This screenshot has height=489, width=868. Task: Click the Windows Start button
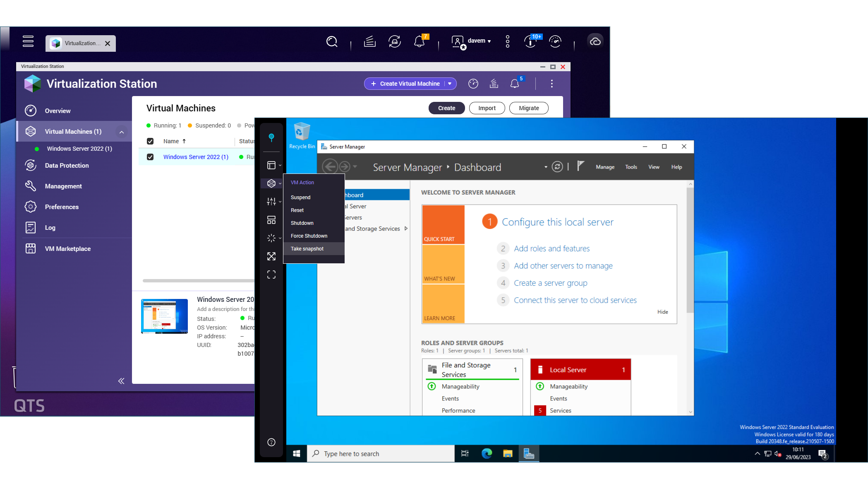tap(297, 453)
